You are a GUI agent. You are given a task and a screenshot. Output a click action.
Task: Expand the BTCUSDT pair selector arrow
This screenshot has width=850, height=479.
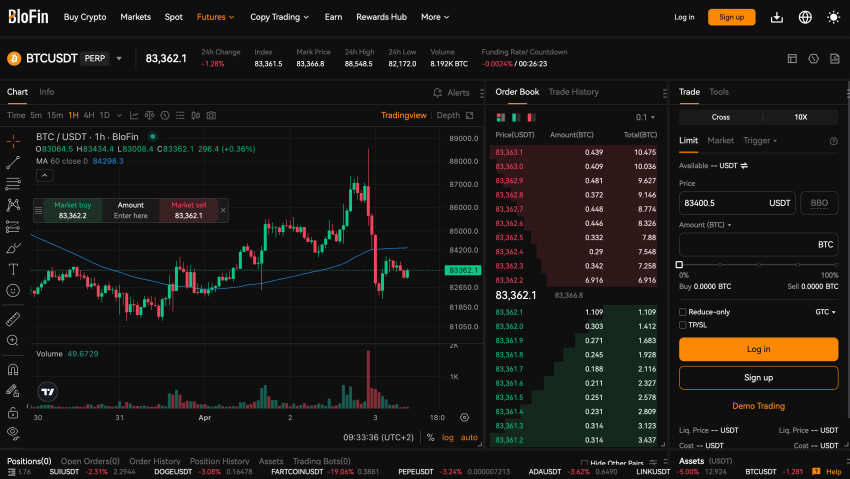(119, 59)
